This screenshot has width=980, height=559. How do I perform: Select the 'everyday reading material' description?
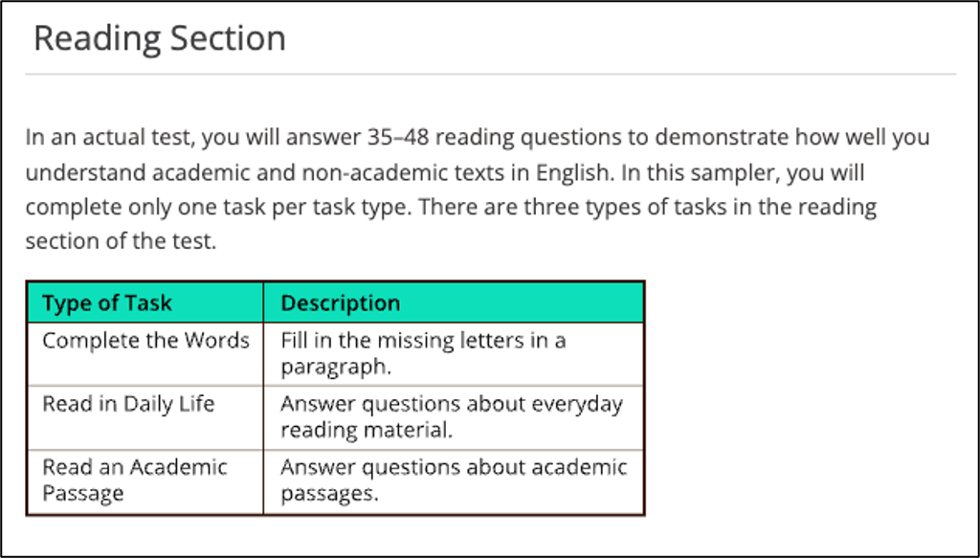(454, 417)
